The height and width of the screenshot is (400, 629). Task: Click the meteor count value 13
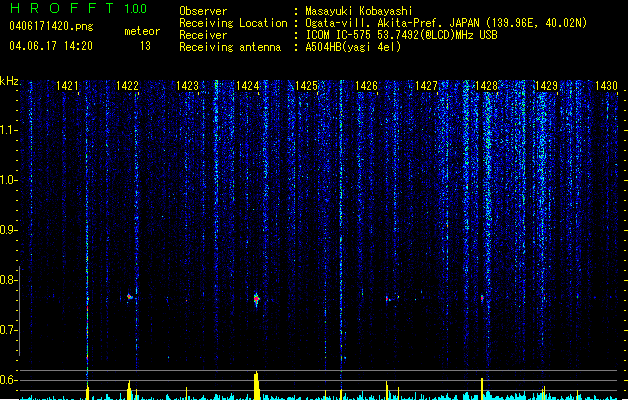(145, 46)
